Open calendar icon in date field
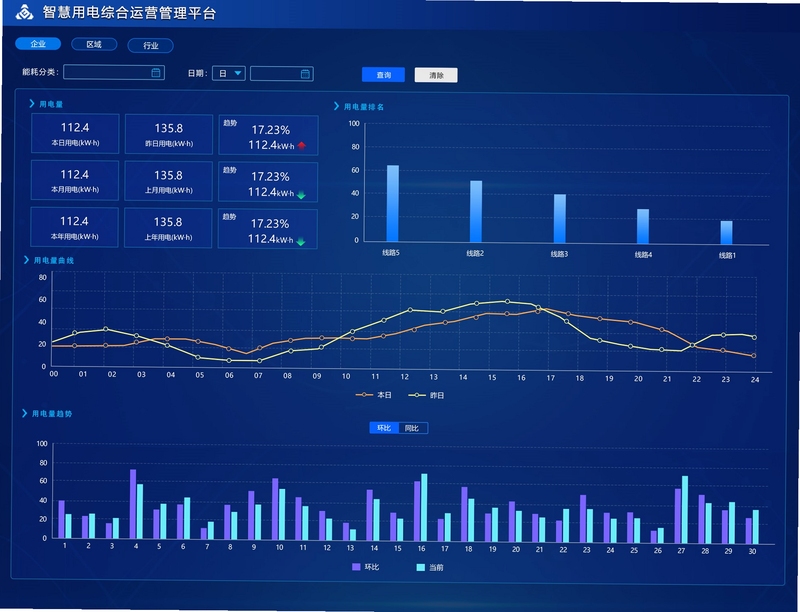 point(305,74)
